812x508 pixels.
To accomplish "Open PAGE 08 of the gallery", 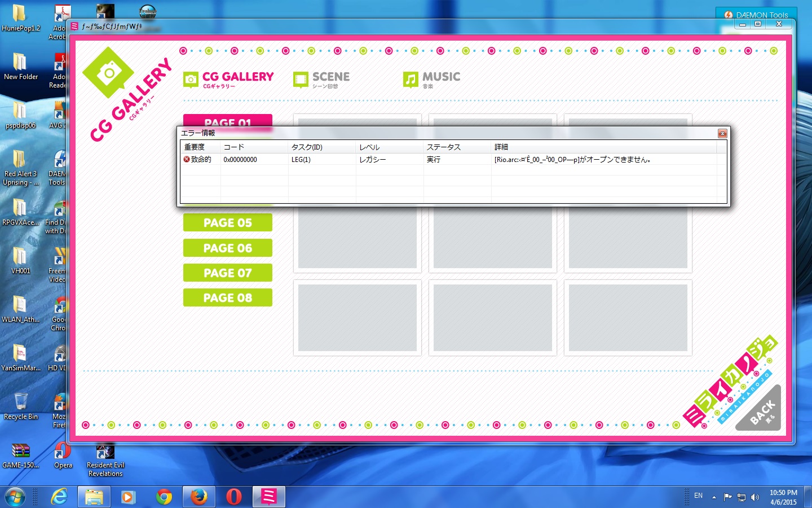I will [227, 298].
